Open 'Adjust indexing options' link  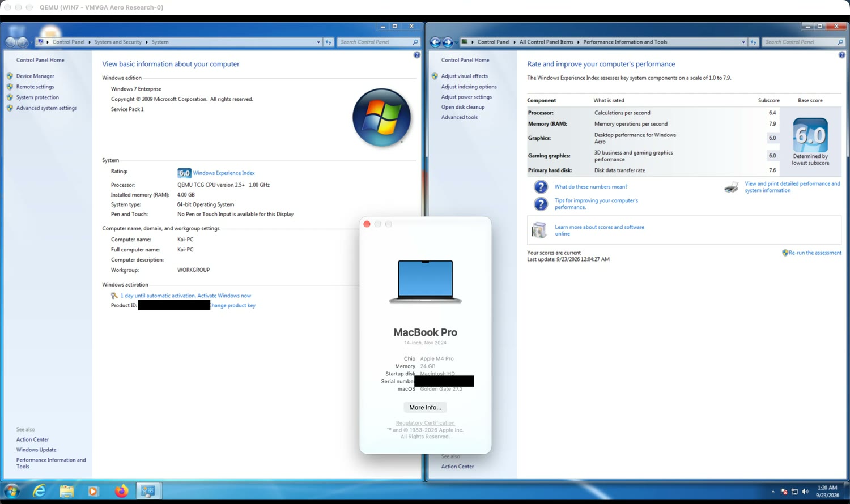point(469,87)
